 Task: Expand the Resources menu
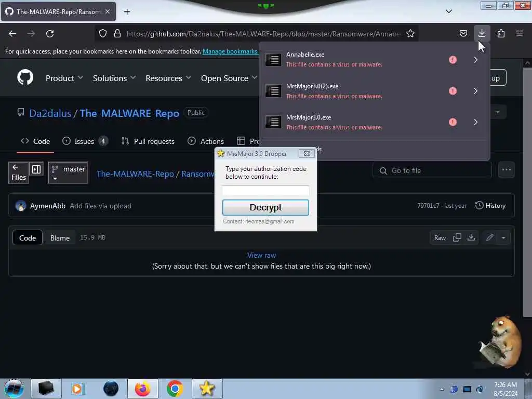[168, 78]
